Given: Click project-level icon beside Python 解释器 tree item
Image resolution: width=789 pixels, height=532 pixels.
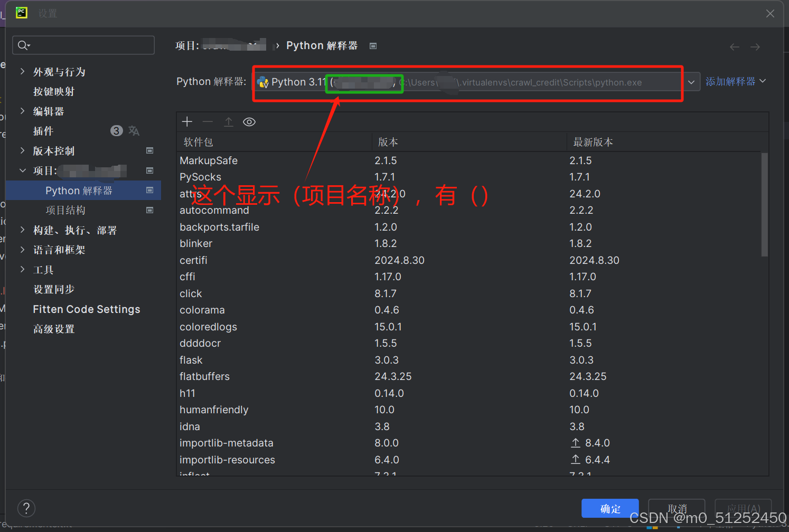Looking at the screenshot, I should [150, 190].
